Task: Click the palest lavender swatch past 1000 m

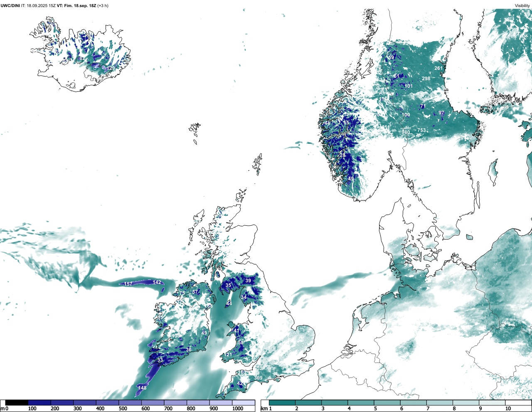Action: pos(244,402)
